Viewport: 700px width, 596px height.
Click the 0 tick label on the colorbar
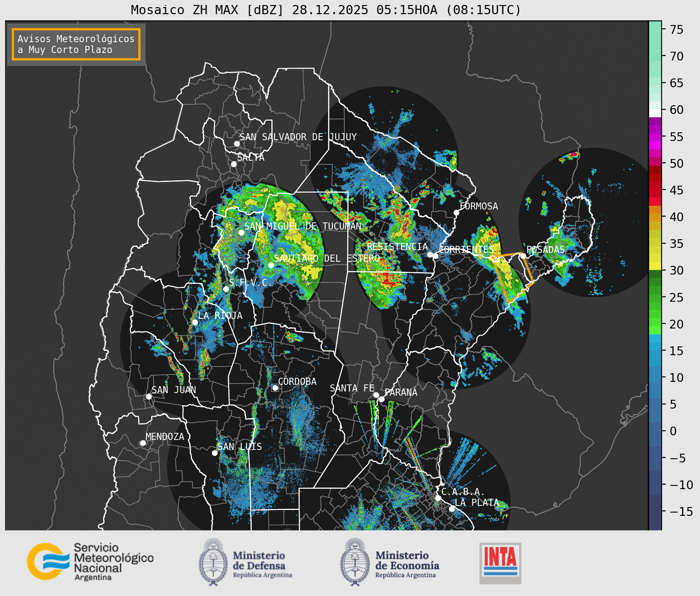(673, 431)
